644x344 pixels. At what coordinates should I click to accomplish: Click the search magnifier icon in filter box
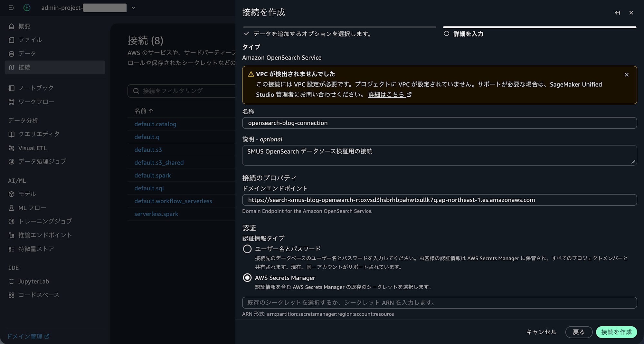[x=136, y=91]
